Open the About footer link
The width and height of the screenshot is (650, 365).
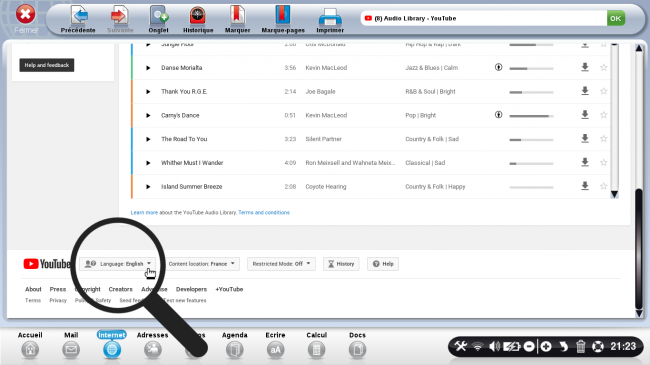pos(33,289)
